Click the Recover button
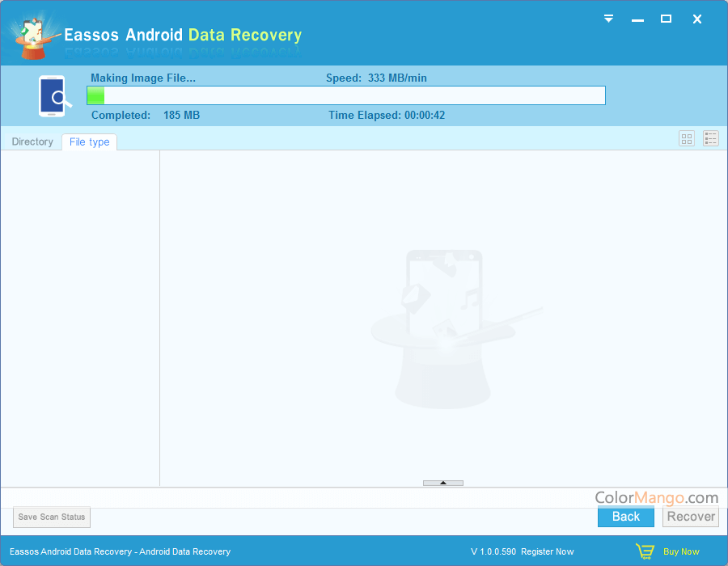 point(691,517)
